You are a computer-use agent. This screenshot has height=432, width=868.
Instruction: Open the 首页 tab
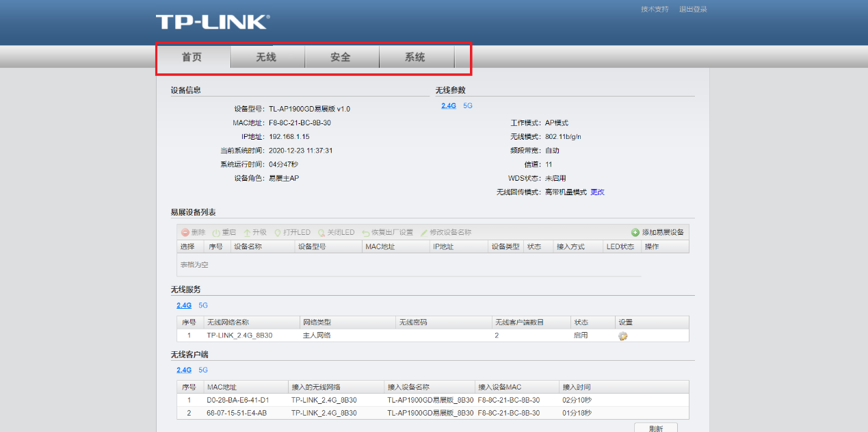point(192,58)
